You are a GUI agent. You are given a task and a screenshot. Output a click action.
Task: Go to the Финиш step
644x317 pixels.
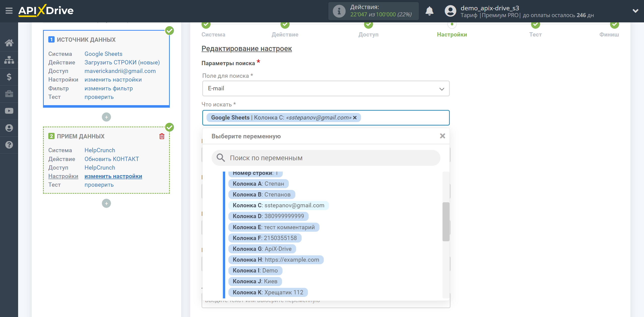coord(609,34)
